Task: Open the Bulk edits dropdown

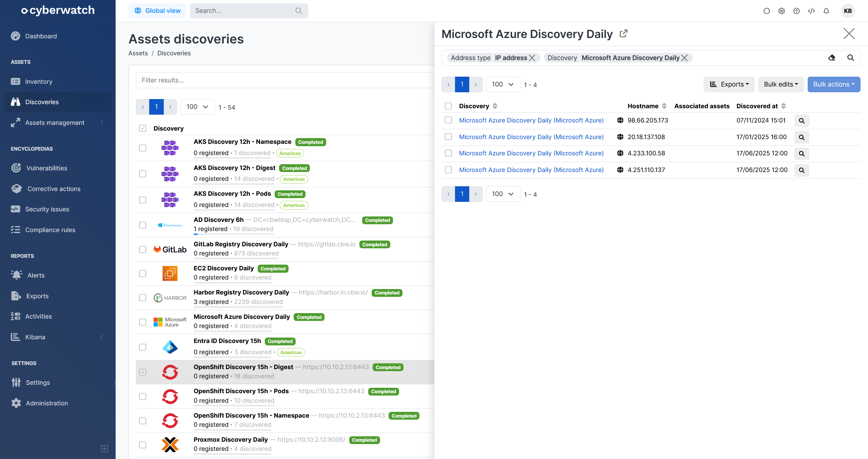Action: click(x=781, y=84)
